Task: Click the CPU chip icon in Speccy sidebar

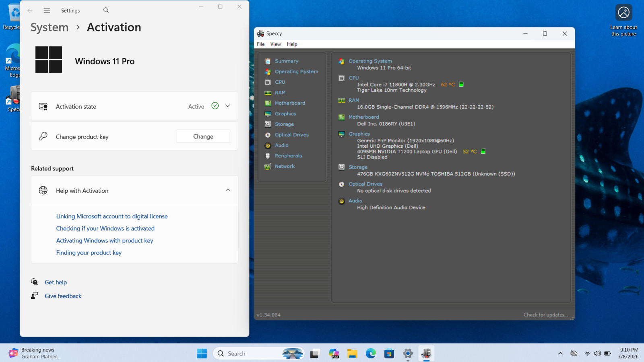Action: [268, 82]
